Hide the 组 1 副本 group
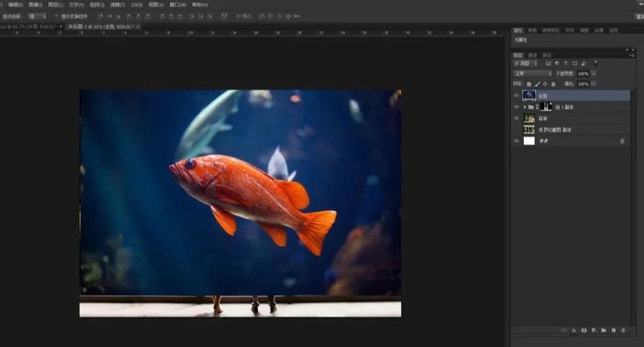 click(516, 107)
